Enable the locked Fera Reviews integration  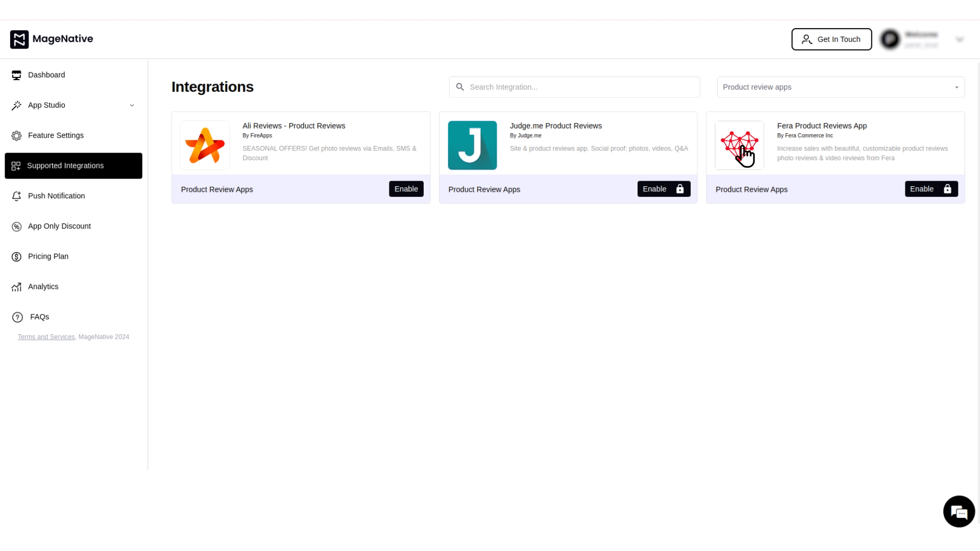[x=930, y=189]
